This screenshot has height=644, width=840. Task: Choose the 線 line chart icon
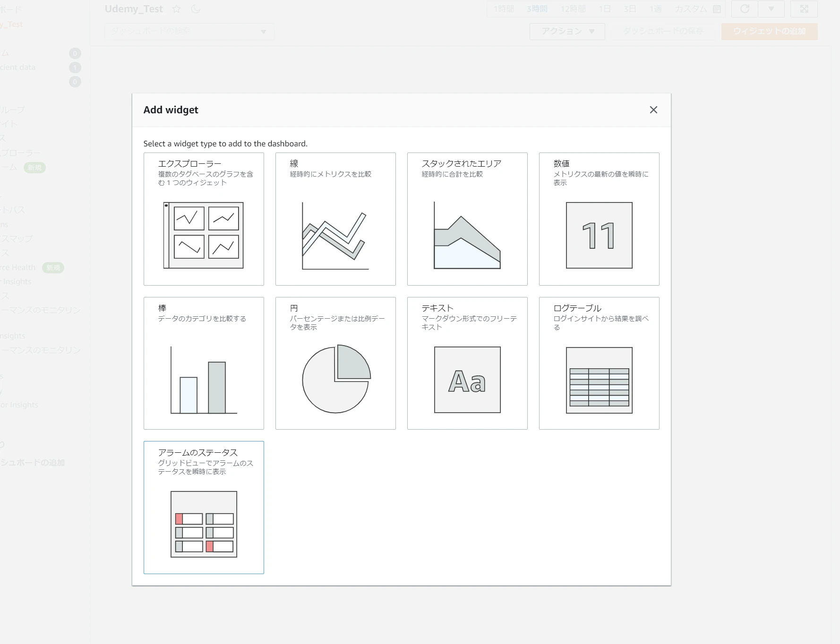tap(335, 235)
